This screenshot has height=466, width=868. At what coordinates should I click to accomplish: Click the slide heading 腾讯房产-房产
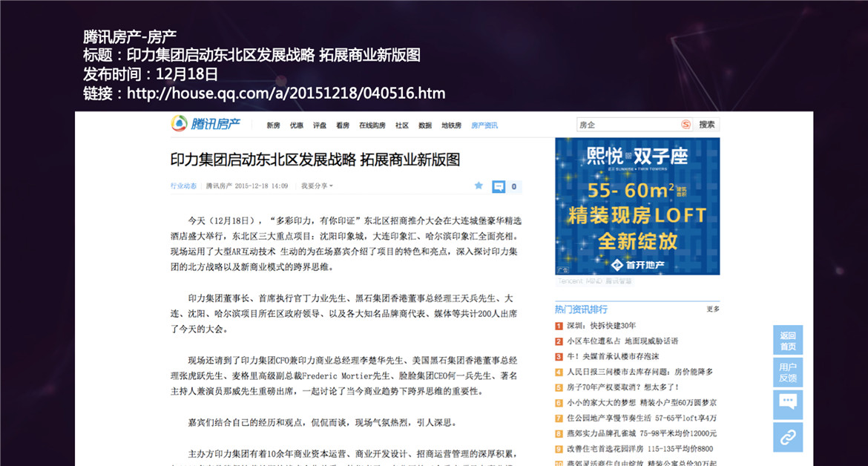[x=130, y=36]
